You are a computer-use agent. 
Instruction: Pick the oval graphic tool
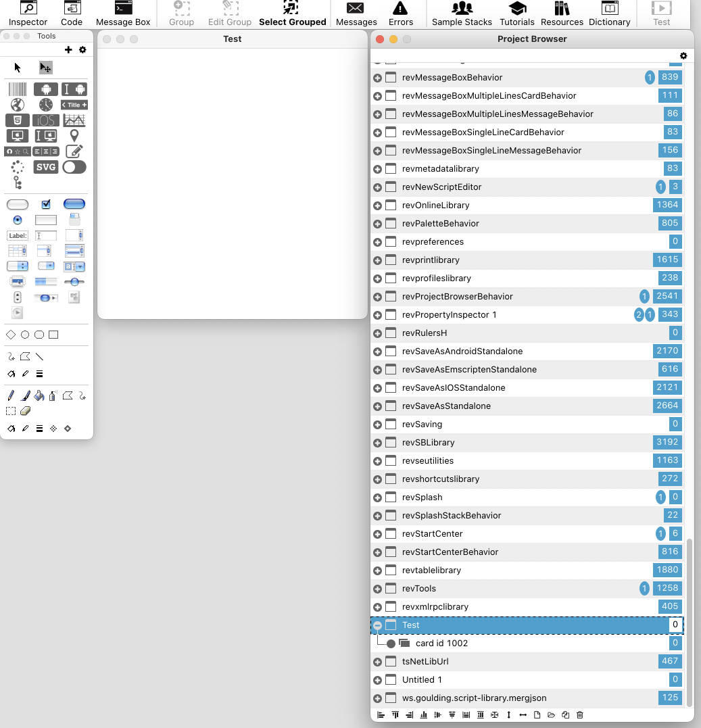click(x=25, y=335)
